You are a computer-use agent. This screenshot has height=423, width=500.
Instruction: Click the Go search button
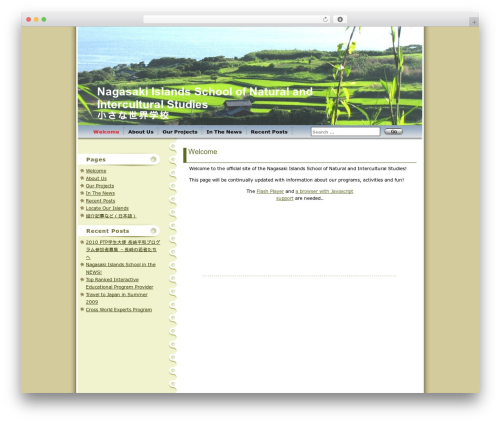pyautogui.click(x=393, y=132)
